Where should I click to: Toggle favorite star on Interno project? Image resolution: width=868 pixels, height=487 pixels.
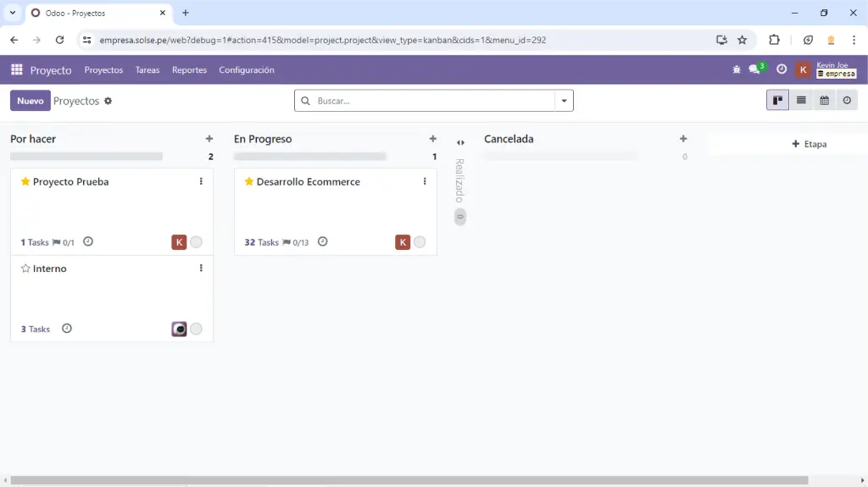(25, 268)
